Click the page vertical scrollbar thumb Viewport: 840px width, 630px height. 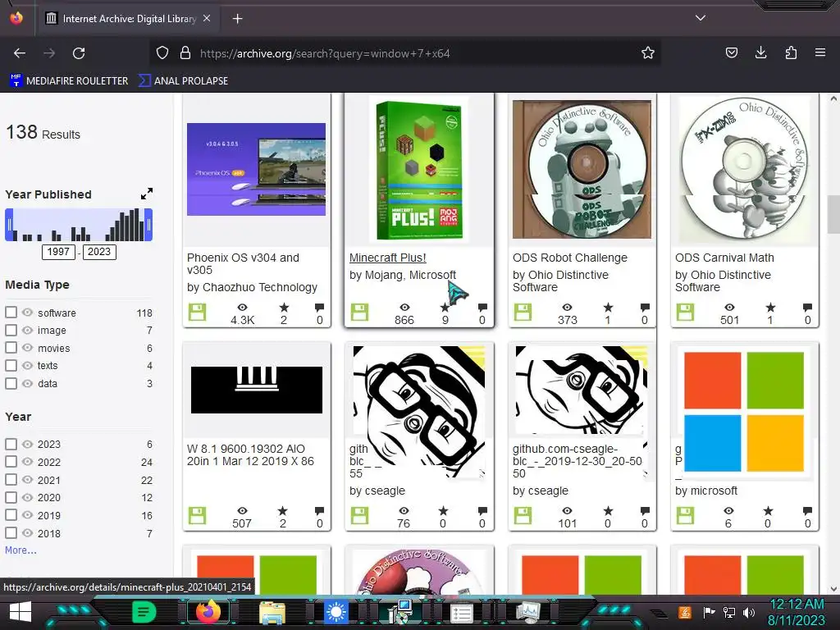tap(833, 214)
